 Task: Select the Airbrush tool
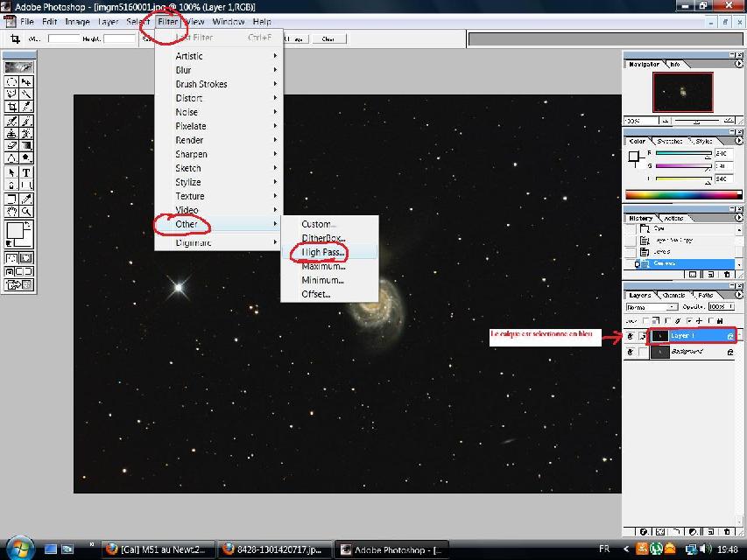coord(11,121)
